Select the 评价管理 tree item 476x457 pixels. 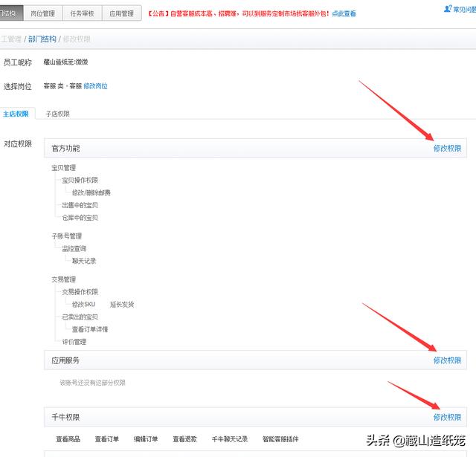(x=74, y=342)
